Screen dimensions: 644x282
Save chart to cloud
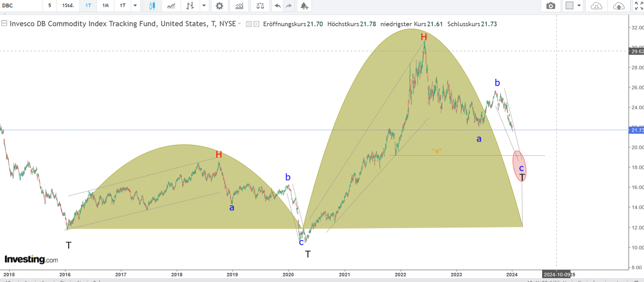coord(619,6)
